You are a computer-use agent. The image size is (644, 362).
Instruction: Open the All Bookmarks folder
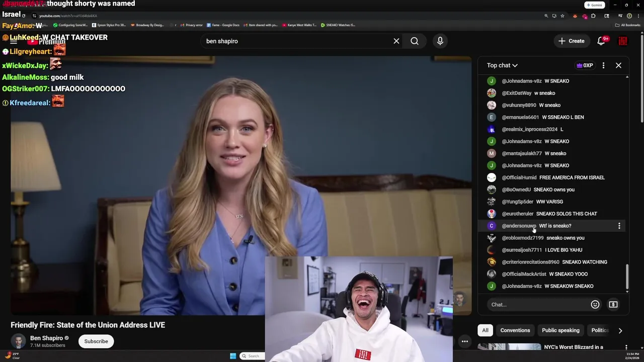pos(627,25)
